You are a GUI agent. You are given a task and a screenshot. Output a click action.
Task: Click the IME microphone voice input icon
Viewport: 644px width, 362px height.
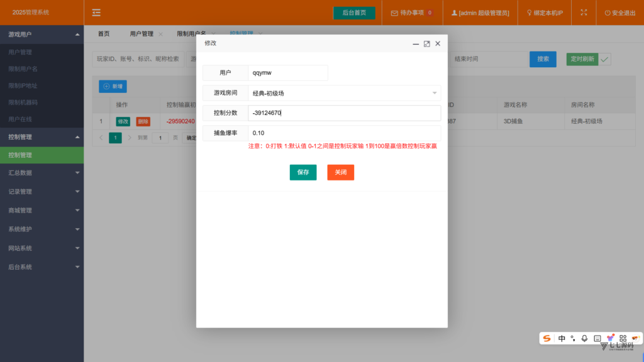pyautogui.click(x=584, y=338)
